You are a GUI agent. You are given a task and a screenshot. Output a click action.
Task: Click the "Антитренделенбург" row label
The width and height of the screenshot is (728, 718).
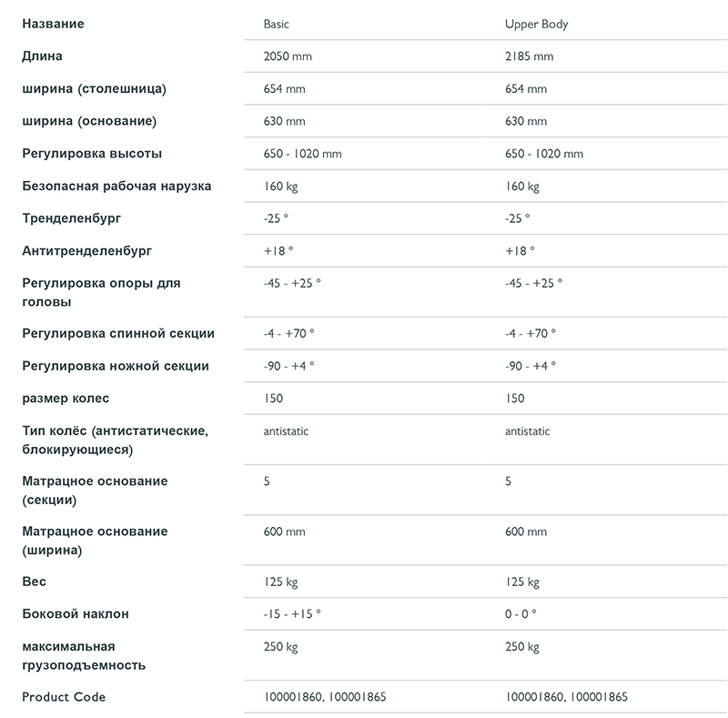[86, 250]
